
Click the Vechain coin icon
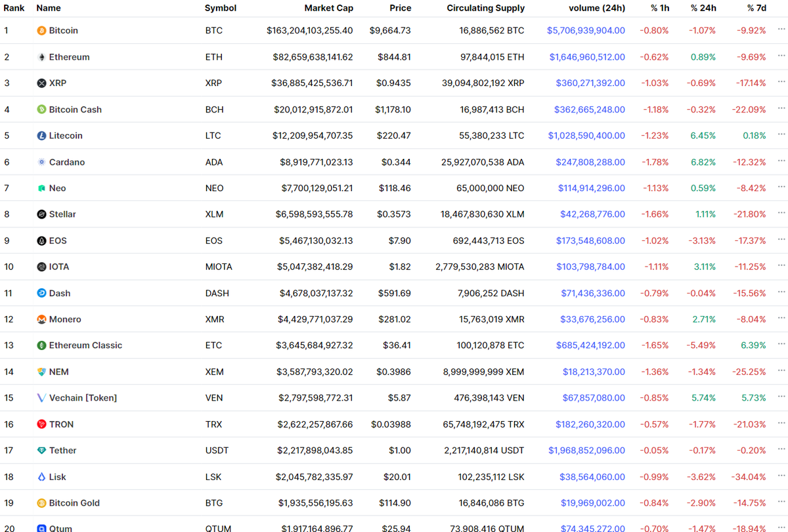(41, 398)
